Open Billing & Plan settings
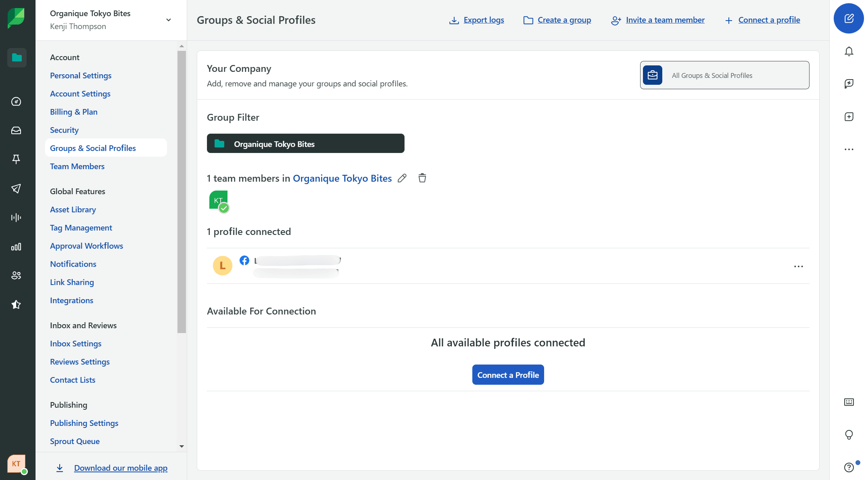This screenshot has height=480, width=868. point(73,112)
